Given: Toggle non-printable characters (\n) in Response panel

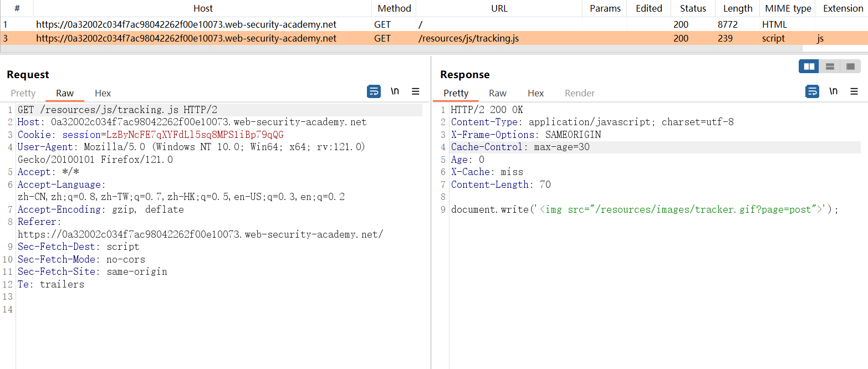Looking at the screenshot, I should tap(833, 91).
